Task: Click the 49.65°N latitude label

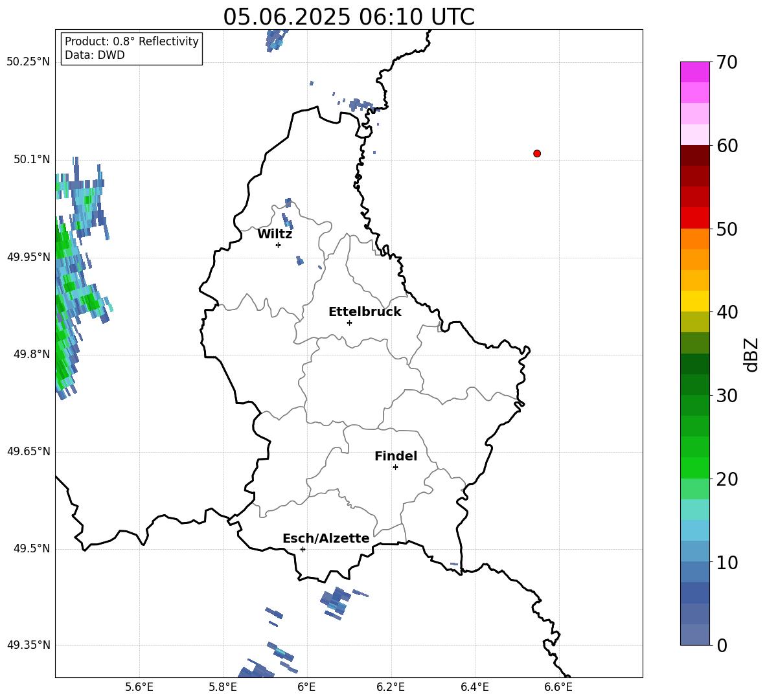Action: point(29,451)
